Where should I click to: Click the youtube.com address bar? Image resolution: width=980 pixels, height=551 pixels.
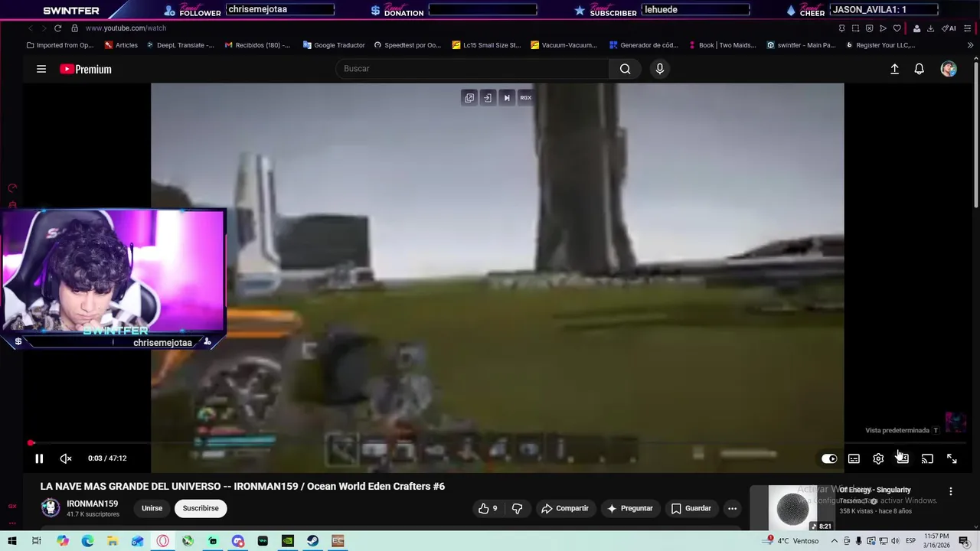pos(126,28)
